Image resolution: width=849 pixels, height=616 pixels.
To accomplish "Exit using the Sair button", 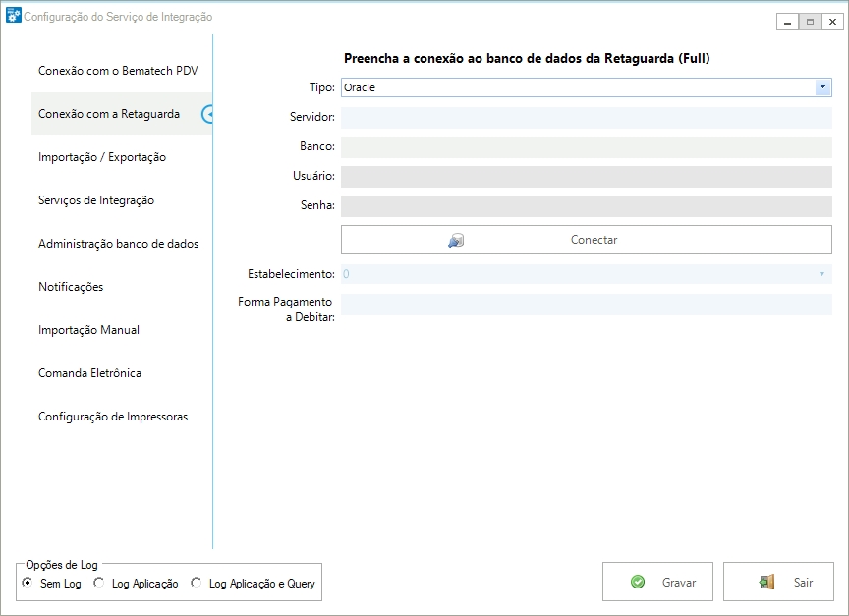I will (778, 582).
